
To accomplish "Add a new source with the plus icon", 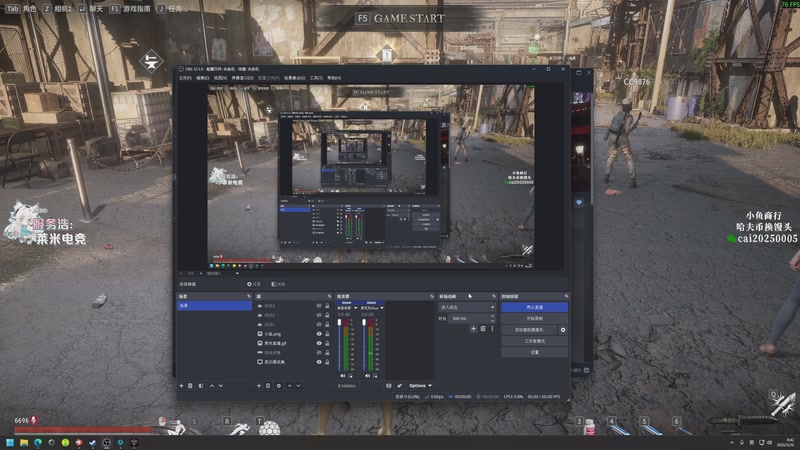I will pos(259,386).
